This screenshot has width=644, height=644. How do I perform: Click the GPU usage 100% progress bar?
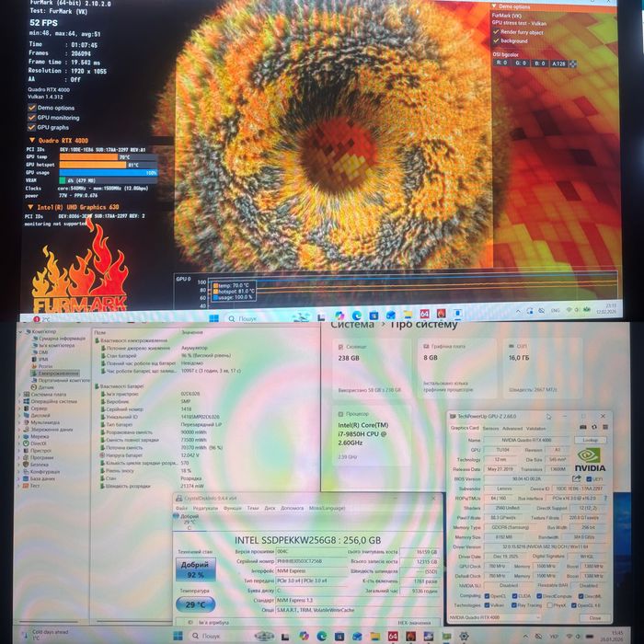point(109,173)
